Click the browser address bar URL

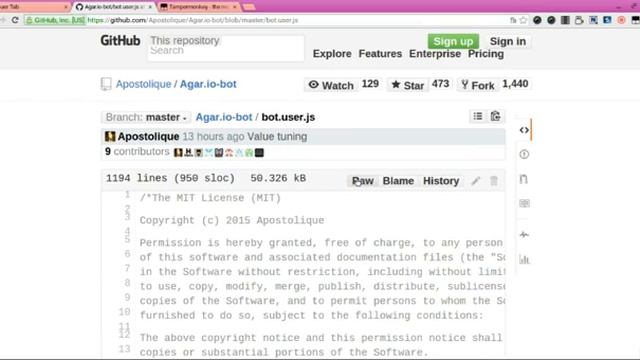(x=192, y=20)
